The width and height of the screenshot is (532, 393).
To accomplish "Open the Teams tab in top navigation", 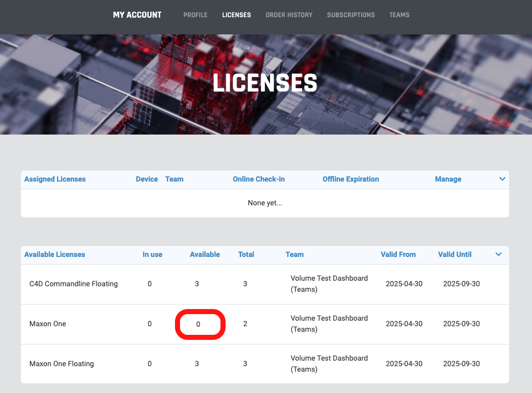I will (400, 15).
